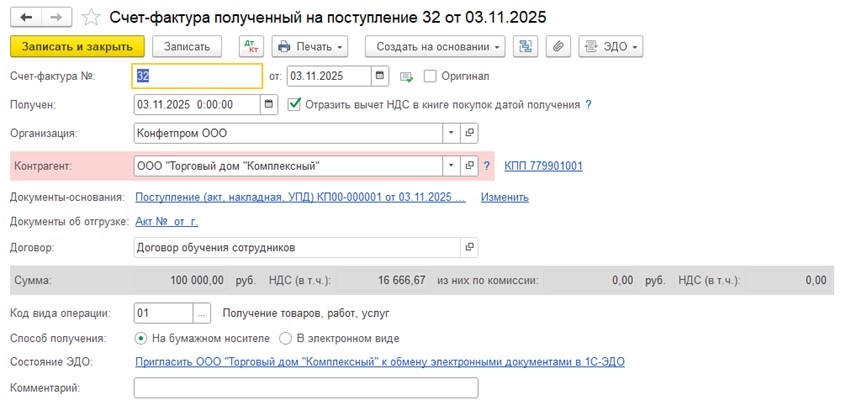Viewport: 846px width, 416px height.
Task: Open the Организация record with the open icon
Action: 469,132
